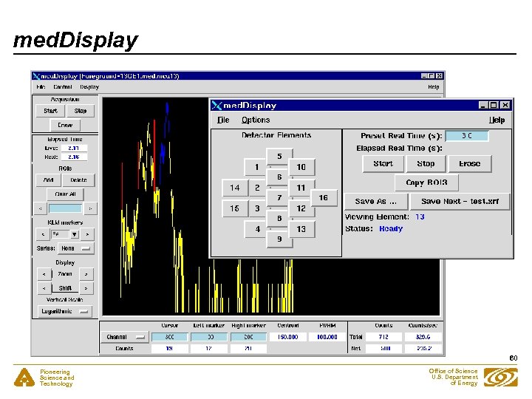Click the FWHM value 100.000
This screenshot has height=399, width=532.
pos(327,337)
